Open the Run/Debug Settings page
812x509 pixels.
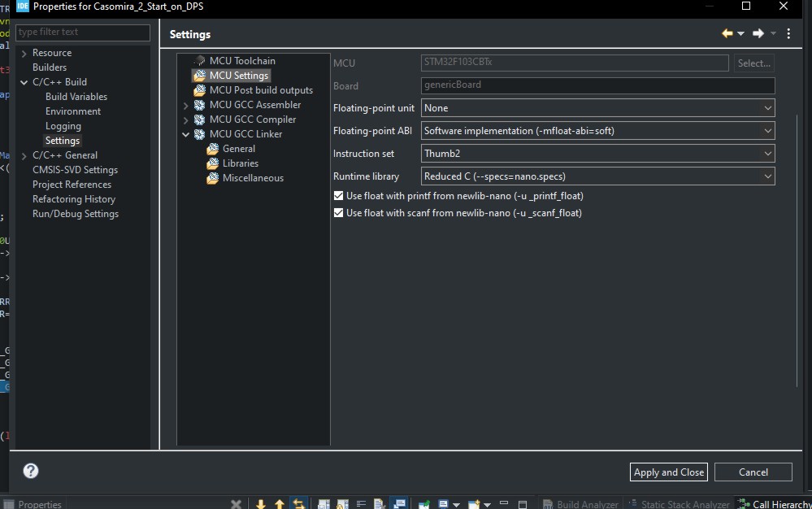click(76, 214)
